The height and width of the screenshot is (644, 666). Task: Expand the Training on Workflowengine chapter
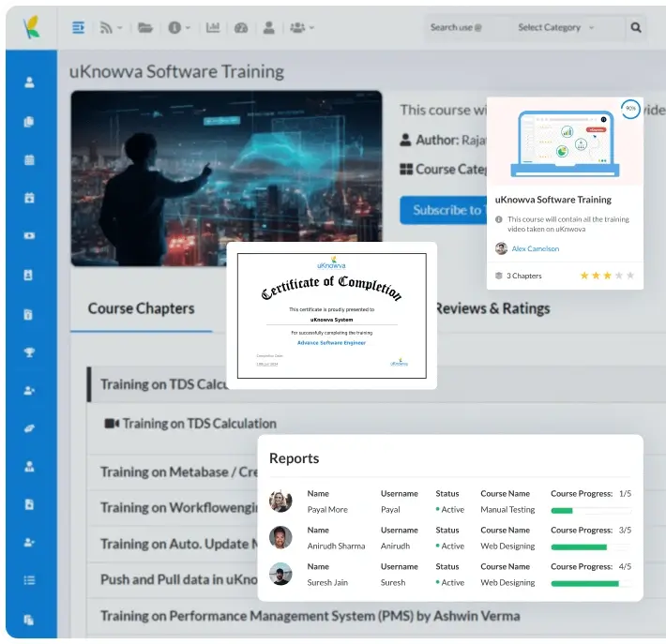point(179,508)
